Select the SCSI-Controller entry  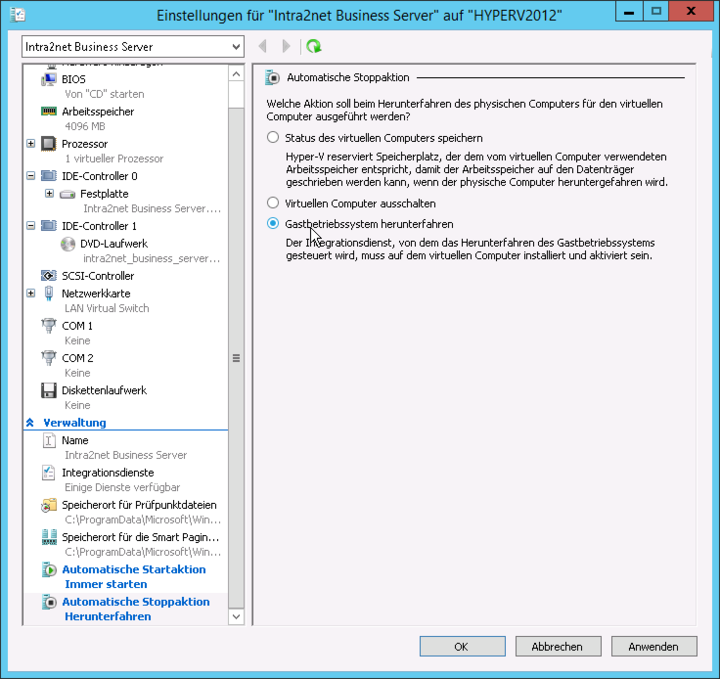click(98, 276)
